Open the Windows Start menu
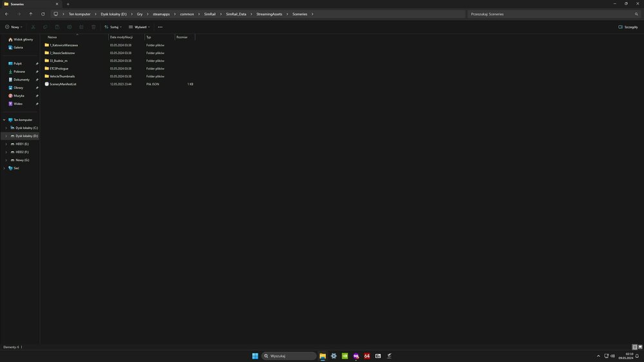 click(x=255, y=356)
